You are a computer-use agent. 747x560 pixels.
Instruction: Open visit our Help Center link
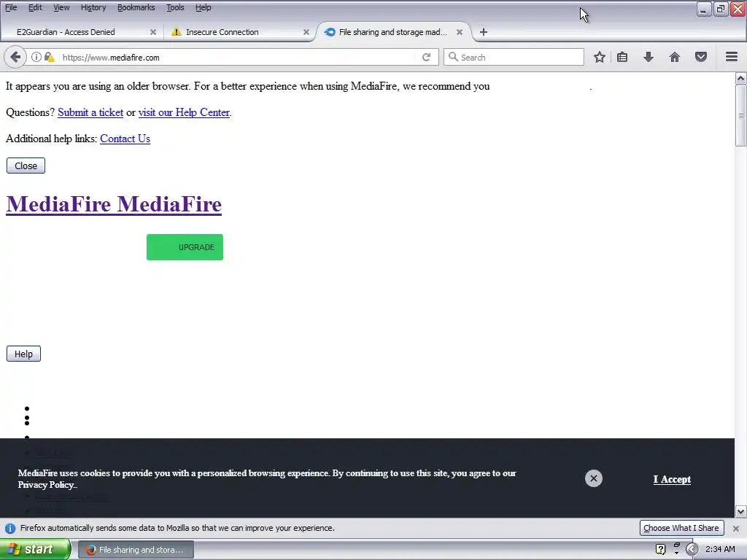point(184,112)
